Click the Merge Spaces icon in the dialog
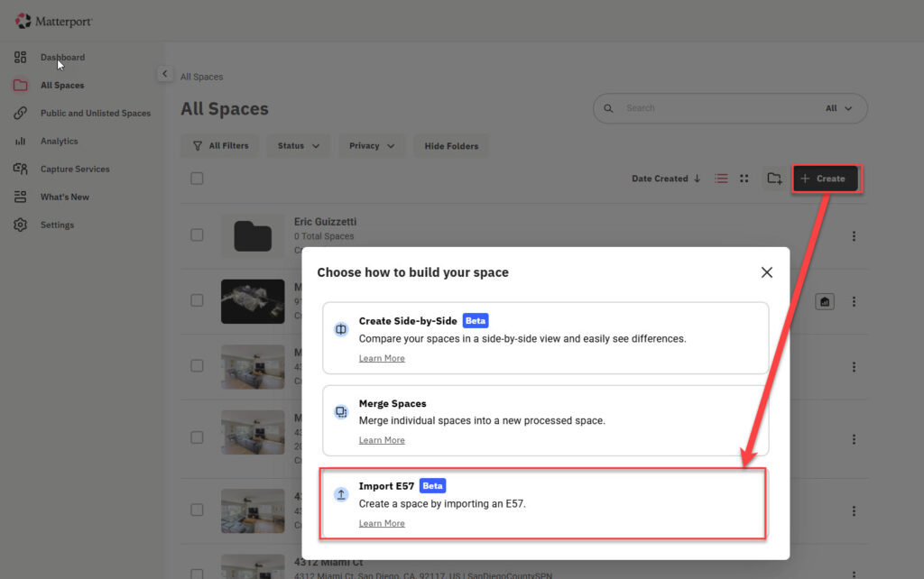Screen dimensions: 924x579 coord(341,409)
